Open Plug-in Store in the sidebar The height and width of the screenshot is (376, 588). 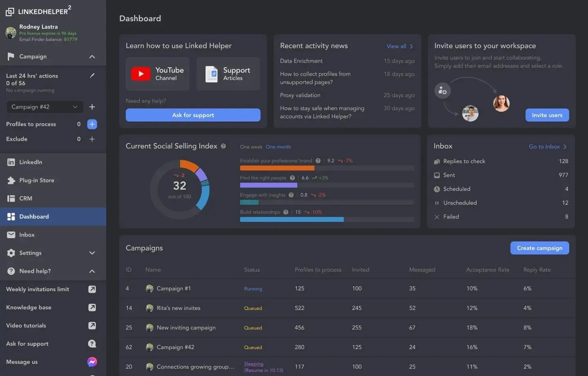(53, 180)
